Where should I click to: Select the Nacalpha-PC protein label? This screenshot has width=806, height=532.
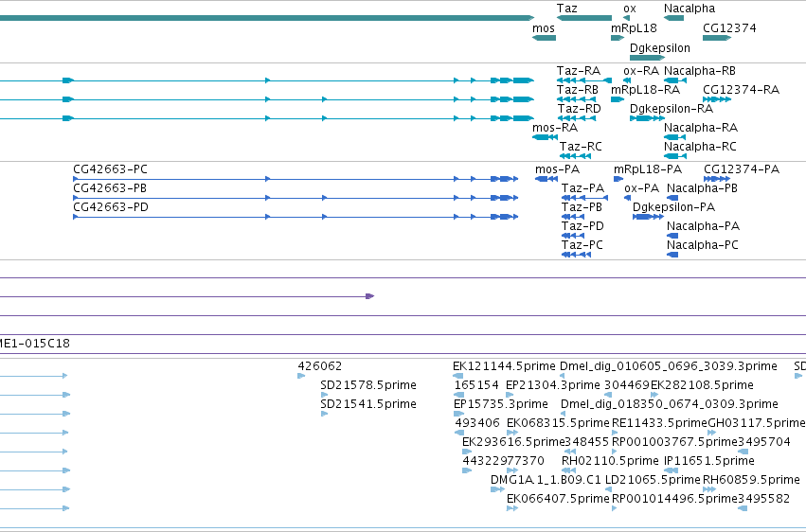[702, 245]
